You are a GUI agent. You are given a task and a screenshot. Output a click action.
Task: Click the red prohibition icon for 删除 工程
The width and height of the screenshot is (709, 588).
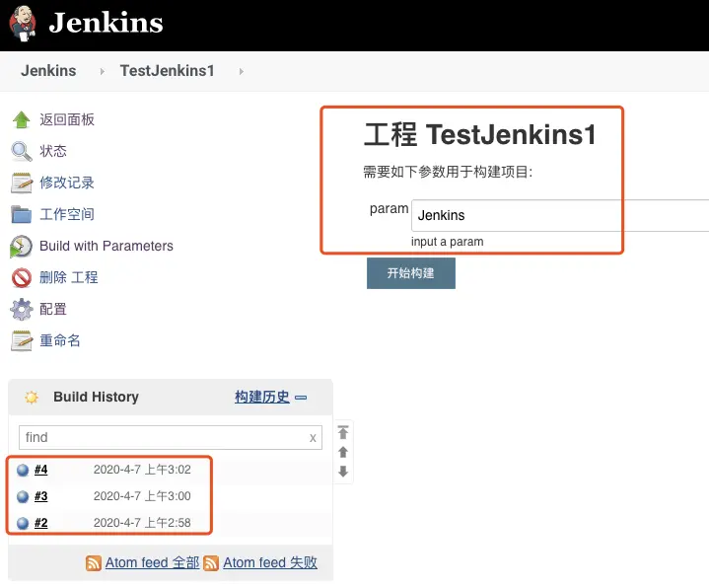click(x=22, y=277)
